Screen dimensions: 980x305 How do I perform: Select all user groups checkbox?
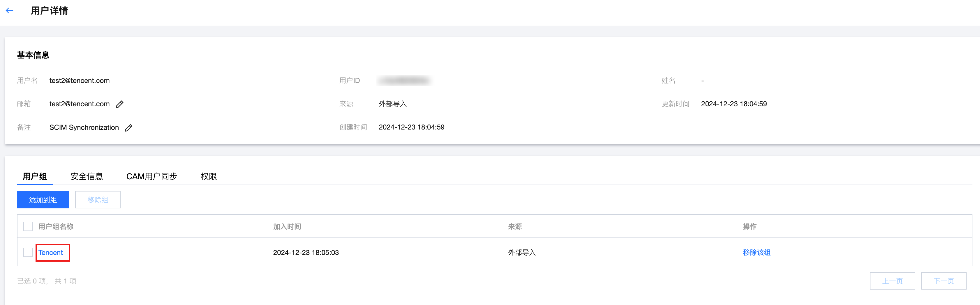click(28, 226)
